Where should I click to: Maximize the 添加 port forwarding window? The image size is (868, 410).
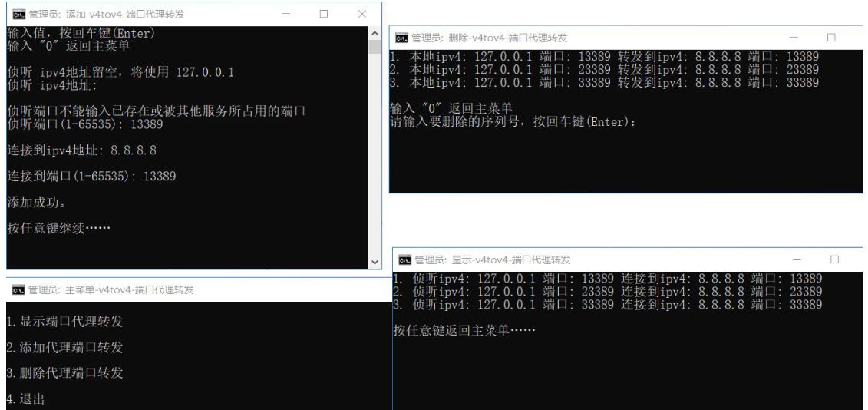[323, 14]
